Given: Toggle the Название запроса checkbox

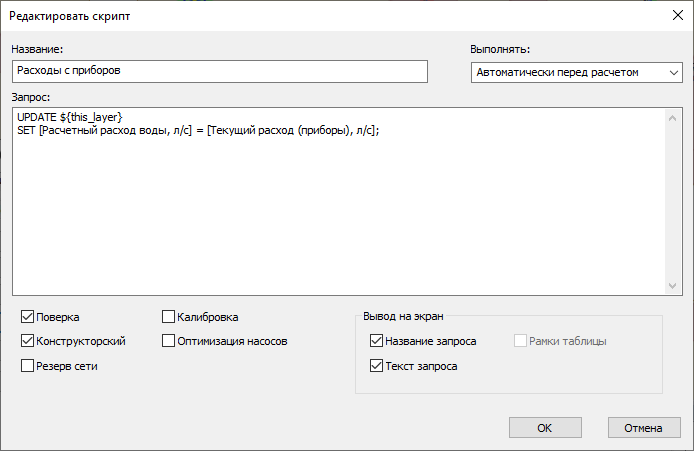Looking at the screenshot, I should click(x=376, y=341).
